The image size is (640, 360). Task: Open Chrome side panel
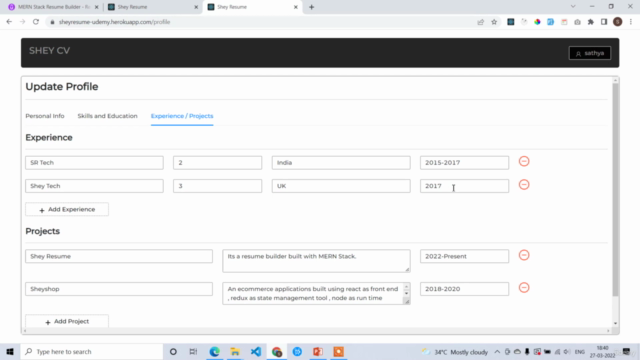[x=604, y=22]
